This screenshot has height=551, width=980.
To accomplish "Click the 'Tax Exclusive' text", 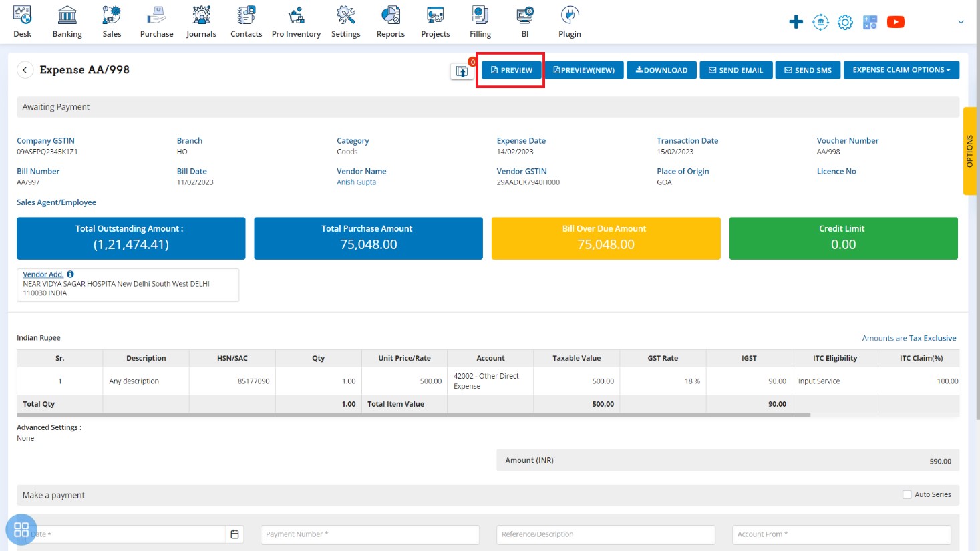I will coord(933,338).
